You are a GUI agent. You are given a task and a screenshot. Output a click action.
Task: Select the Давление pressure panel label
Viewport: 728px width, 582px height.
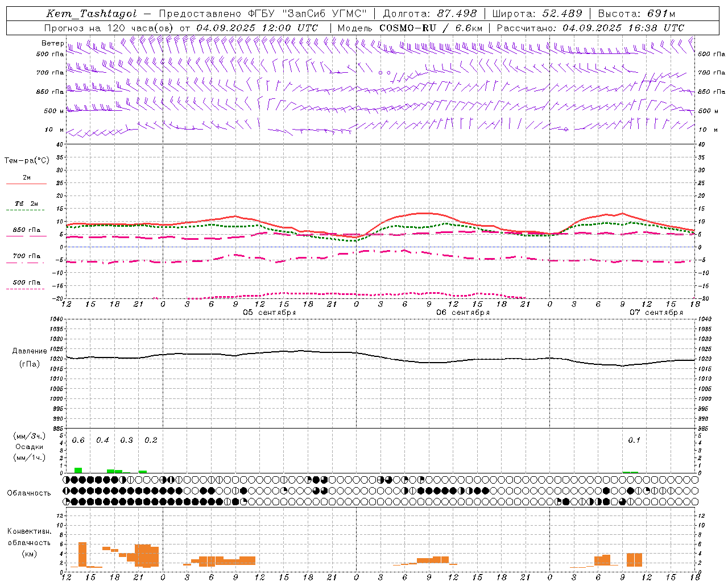(x=29, y=351)
